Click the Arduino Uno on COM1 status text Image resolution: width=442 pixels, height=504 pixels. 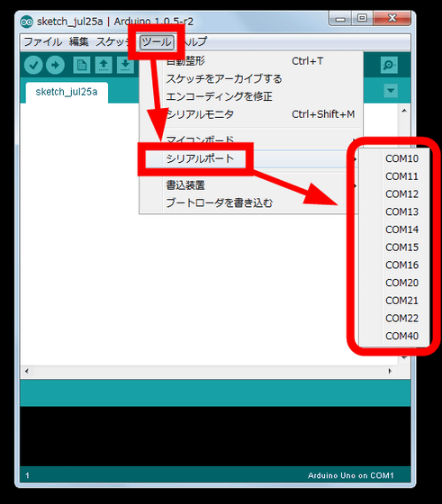[350, 476]
